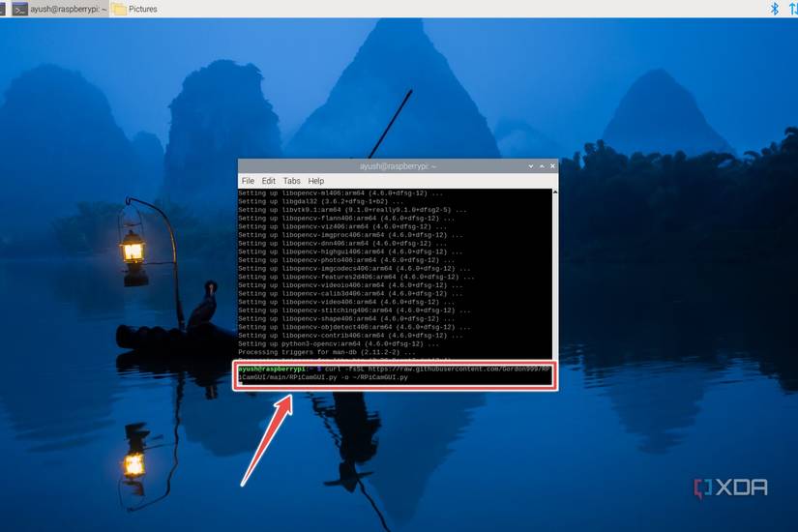Click the line 'Processing triggers for man-db'
The image size is (798, 532).
tap(327, 352)
